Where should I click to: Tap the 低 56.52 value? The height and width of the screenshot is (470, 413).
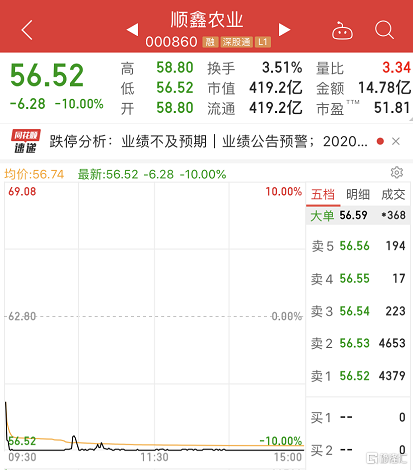pyautogui.click(x=175, y=88)
